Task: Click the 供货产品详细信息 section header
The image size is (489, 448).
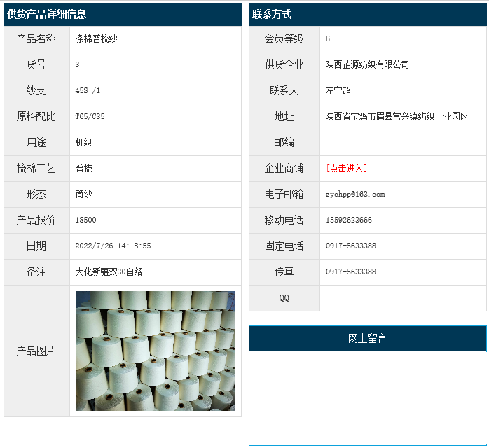Action: [x=47, y=15]
